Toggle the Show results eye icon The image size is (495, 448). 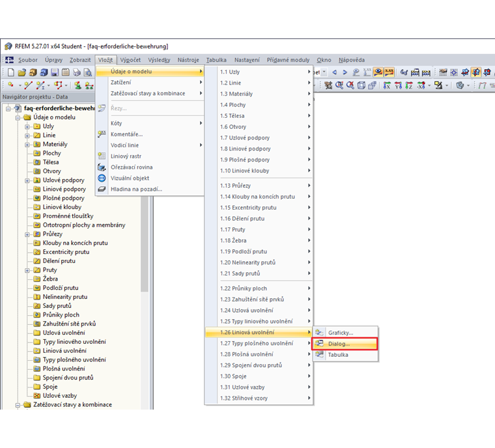tap(378, 72)
